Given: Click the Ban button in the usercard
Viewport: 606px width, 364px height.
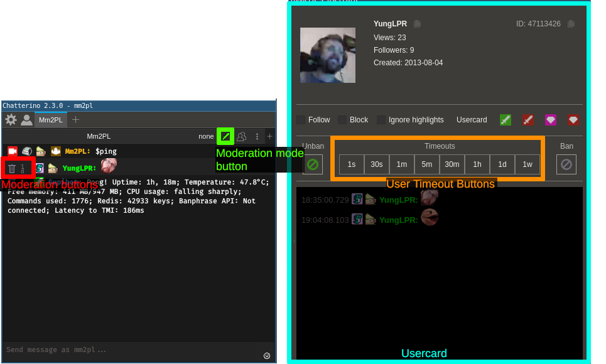Looking at the screenshot, I should (x=566, y=164).
